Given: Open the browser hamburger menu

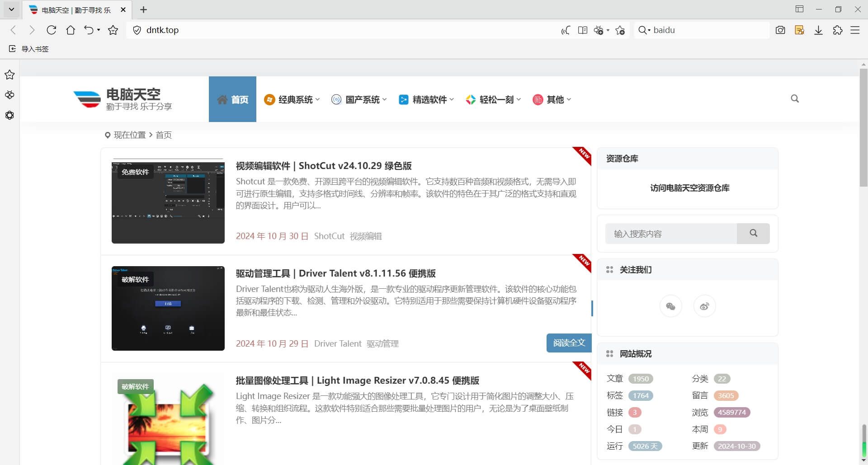Looking at the screenshot, I should point(855,30).
